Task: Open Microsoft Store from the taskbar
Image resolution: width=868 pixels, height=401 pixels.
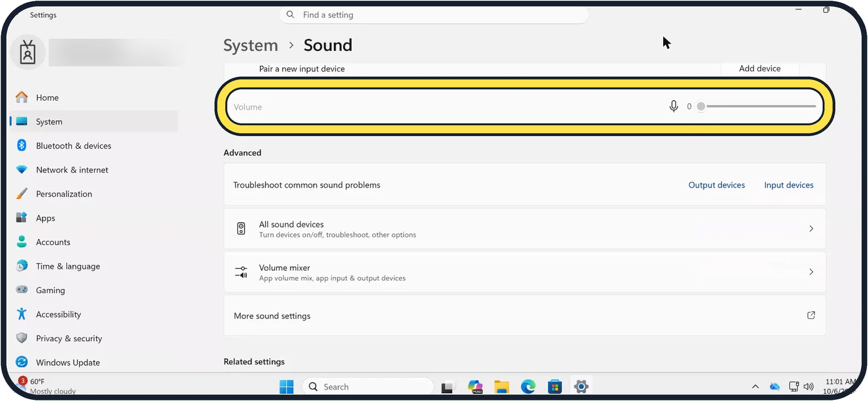Action: [555, 387]
